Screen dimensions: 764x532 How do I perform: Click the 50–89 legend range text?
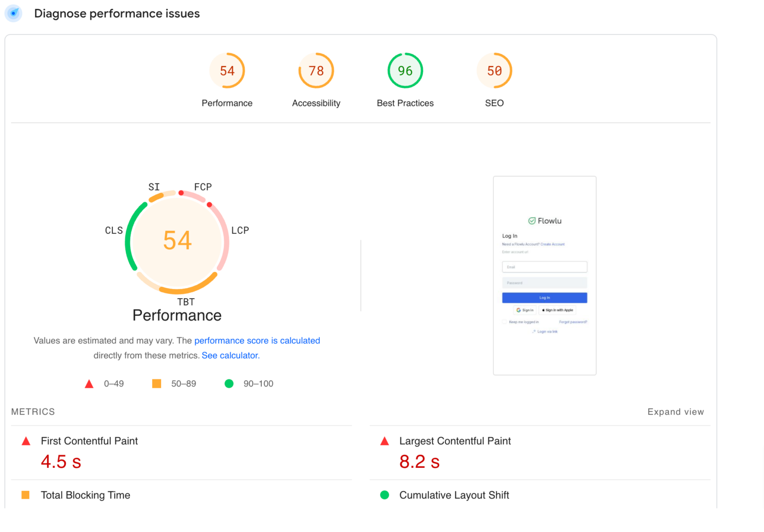point(184,384)
